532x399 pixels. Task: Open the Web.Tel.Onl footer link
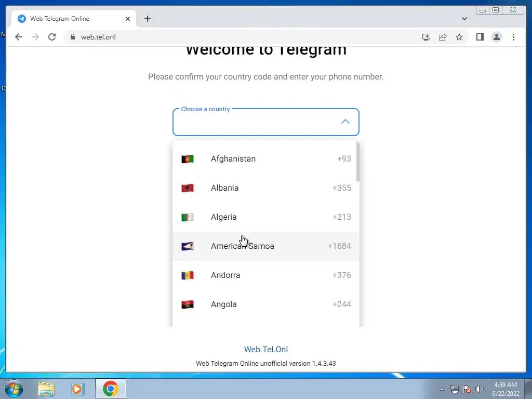click(x=266, y=350)
